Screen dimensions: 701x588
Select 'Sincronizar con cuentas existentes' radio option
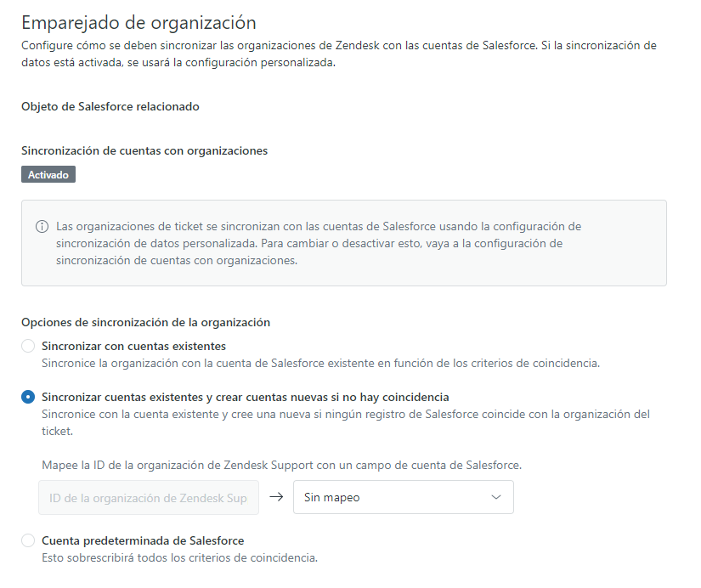pos(28,346)
